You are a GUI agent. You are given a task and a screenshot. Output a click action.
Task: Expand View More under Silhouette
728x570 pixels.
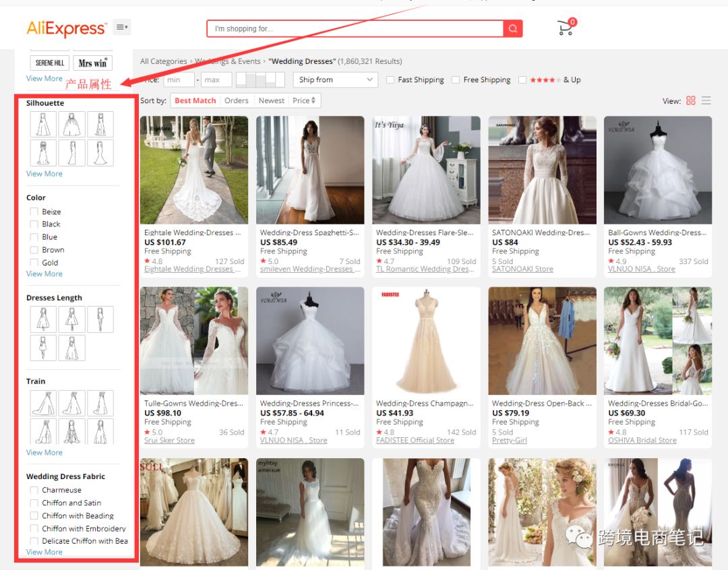click(x=44, y=174)
